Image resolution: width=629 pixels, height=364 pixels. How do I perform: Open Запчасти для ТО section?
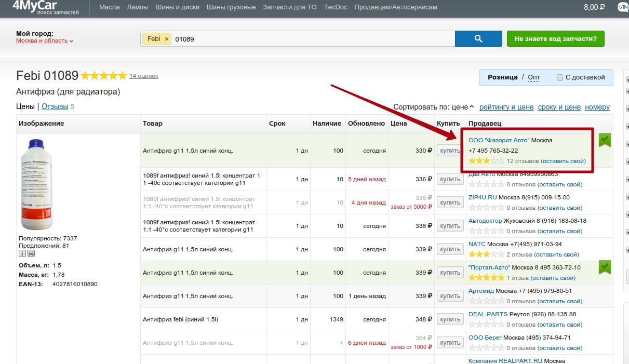[x=290, y=7]
